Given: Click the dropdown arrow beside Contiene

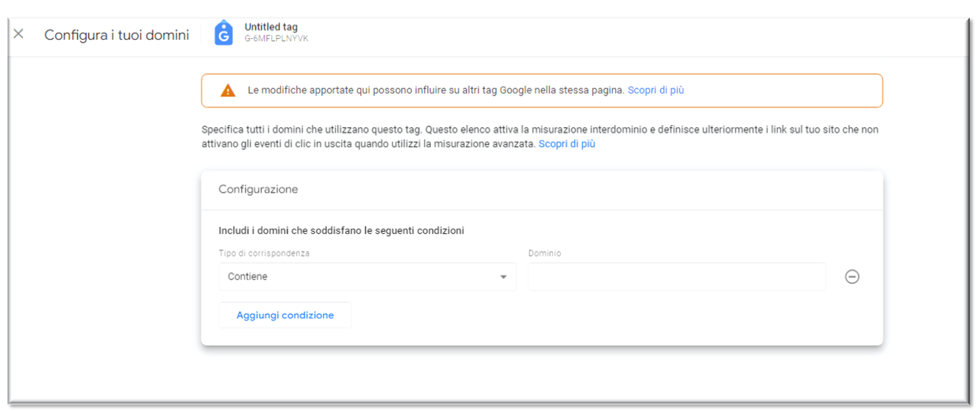Looking at the screenshot, I should pyautogui.click(x=504, y=277).
